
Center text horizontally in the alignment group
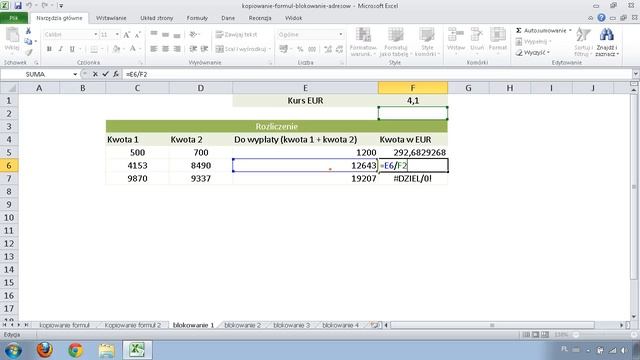(x=165, y=49)
